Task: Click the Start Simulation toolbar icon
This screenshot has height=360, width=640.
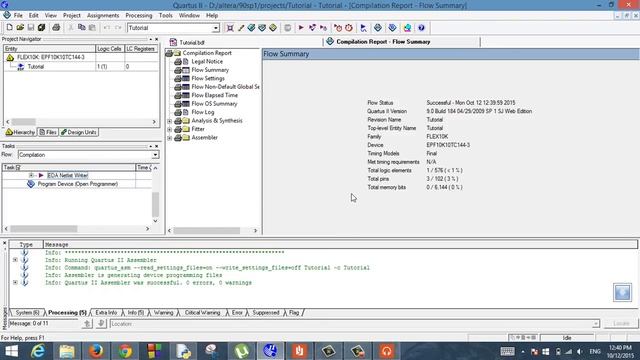Action: pos(363,28)
